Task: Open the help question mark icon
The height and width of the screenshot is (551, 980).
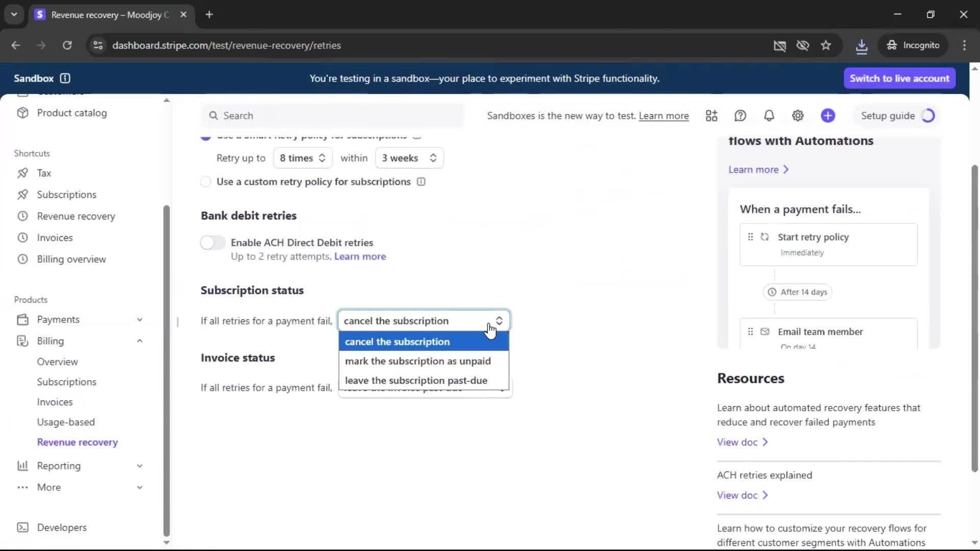Action: click(x=740, y=116)
